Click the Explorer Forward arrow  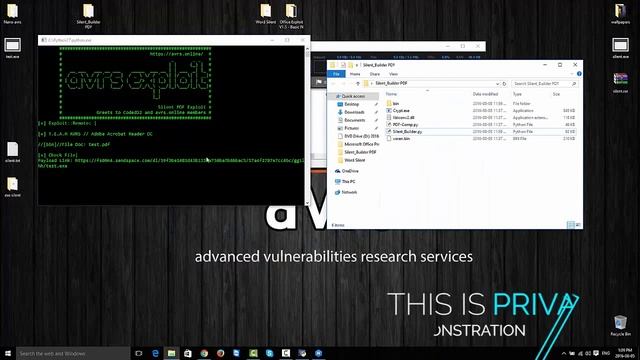[x=343, y=84]
